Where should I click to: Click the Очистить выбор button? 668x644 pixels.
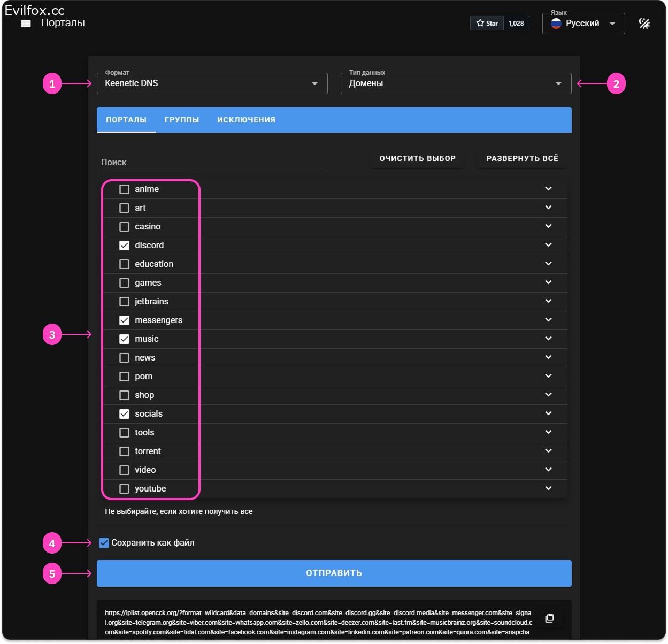pos(417,158)
